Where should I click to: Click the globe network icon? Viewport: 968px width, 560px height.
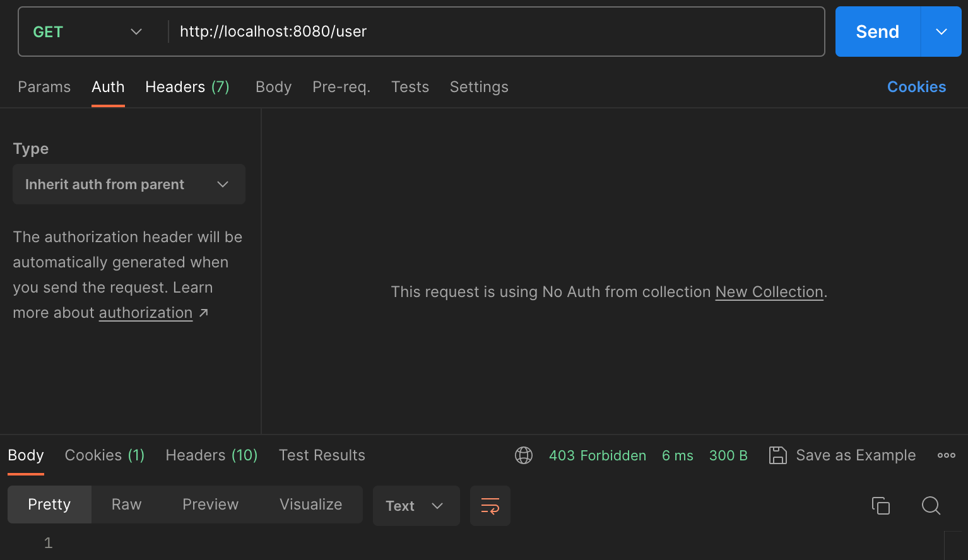pyautogui.click(x=524, y=455)
